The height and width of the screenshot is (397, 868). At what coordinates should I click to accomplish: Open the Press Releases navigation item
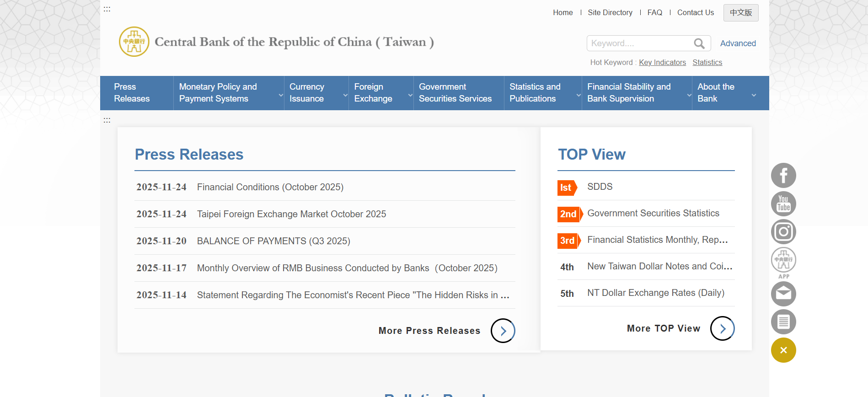(132, 93)
